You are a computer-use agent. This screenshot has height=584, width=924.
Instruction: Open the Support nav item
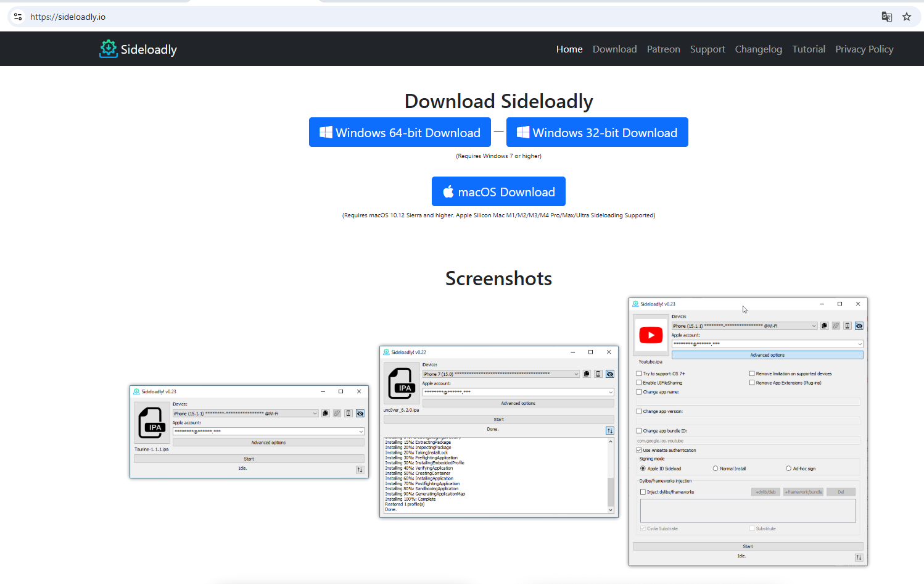tap(707, 49)
